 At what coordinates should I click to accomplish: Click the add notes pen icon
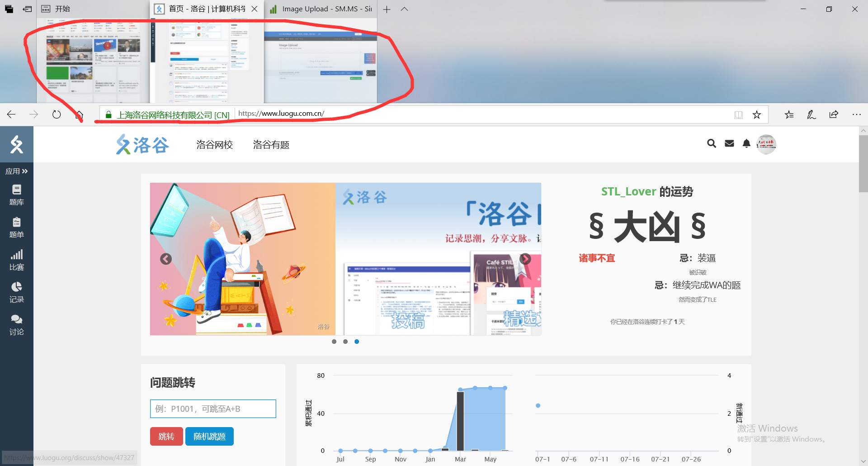click(811, 115)
